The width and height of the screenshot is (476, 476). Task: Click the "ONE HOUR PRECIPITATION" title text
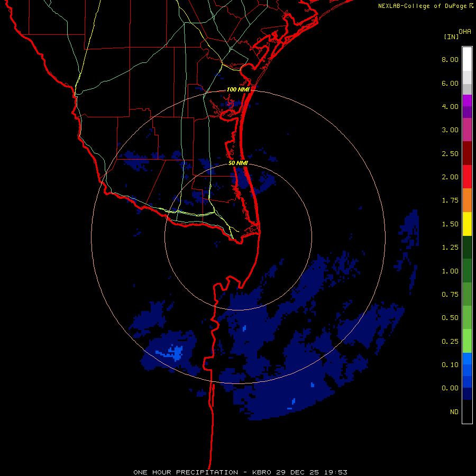(x=186, y=472)
